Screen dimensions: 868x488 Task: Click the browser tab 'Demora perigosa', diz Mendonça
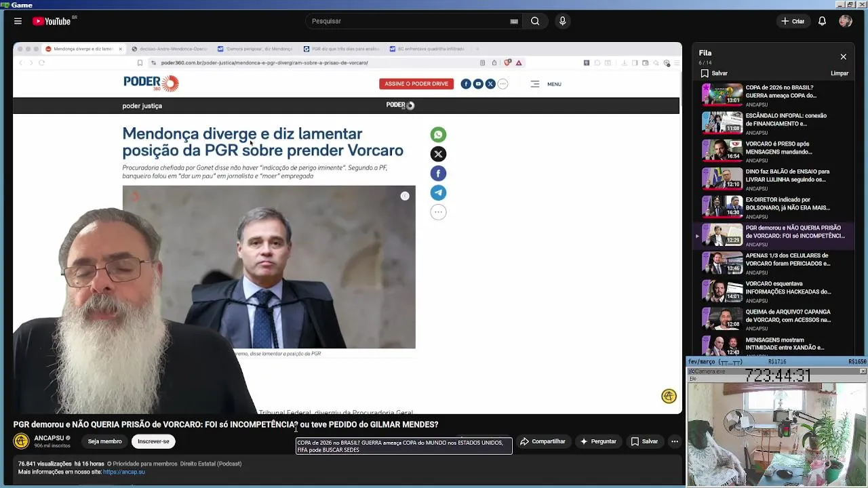click(x=256, y=49)
